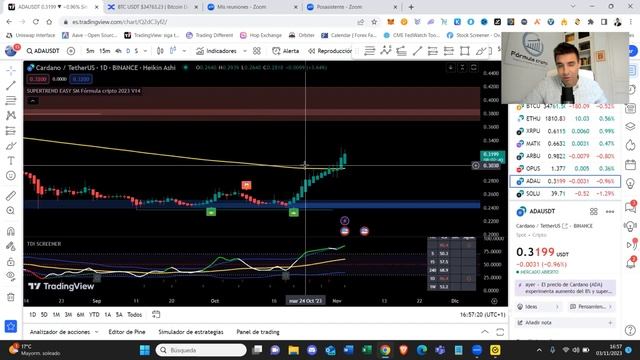640x360 pixels.
Task: Expand favorite indicators dropdown arrow
Action: [x=245, y=51]
